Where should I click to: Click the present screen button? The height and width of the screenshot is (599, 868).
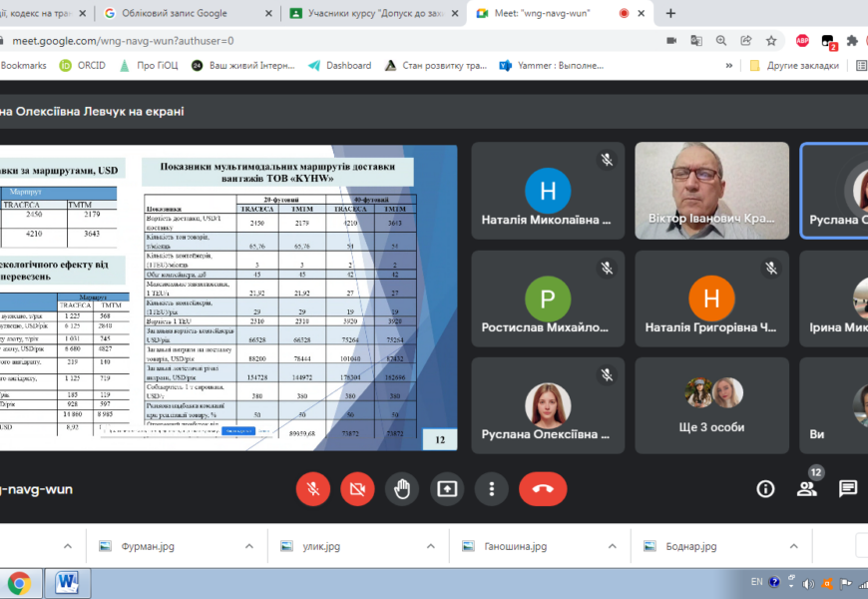pyautogui.click(x=447, y=488)
